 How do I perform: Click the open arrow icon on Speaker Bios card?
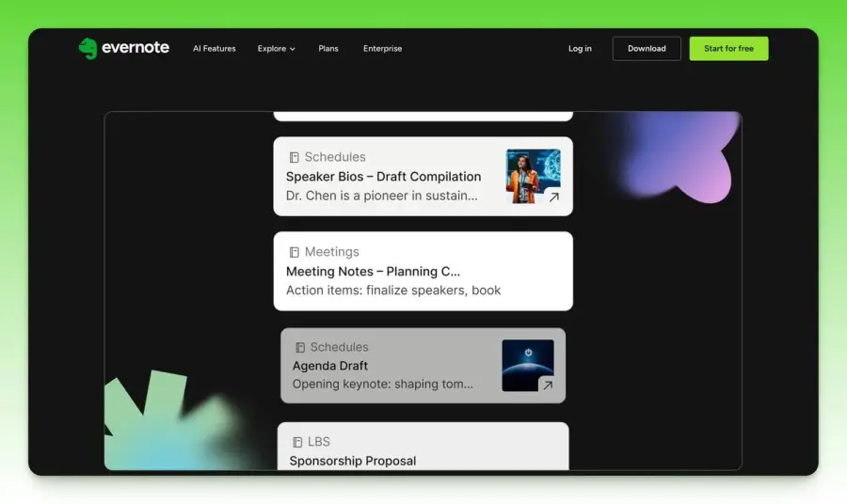tap(553, 197)
